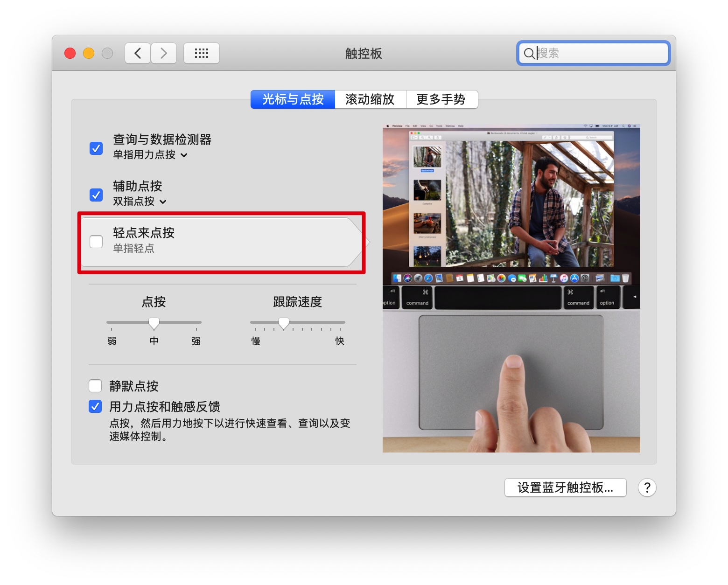Screen dimensions: 728x585
Task: Open the 单指用力点按 dropdown
Action: point(150,155)
